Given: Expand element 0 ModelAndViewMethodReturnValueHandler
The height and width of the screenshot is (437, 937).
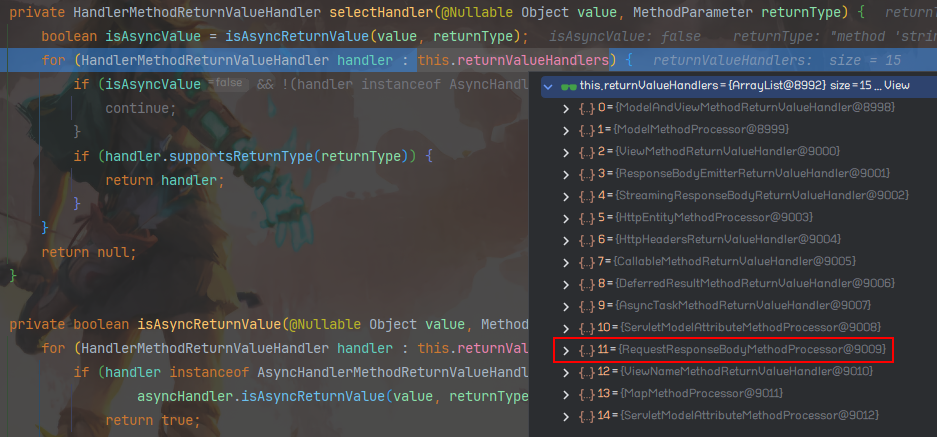Looking at the screenshot, I should tap(566, 108).
